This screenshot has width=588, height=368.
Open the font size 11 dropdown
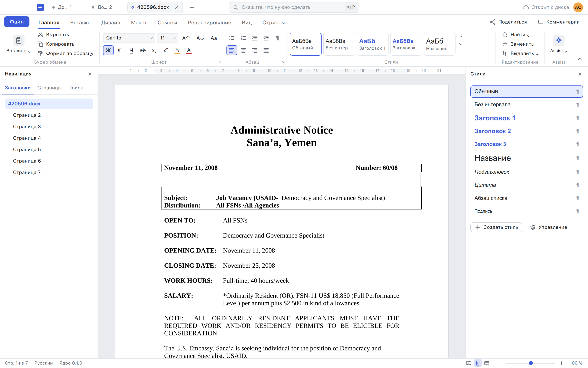(x=167, y=38)
